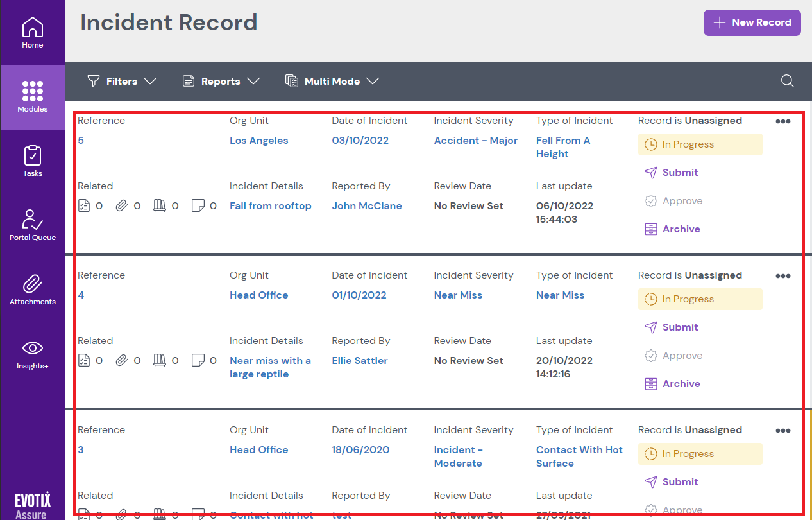Open the Attachments paperclip in sidebar
Image resolution: width=812 pixels, height=520 pixels.
(x=33, y=290)
